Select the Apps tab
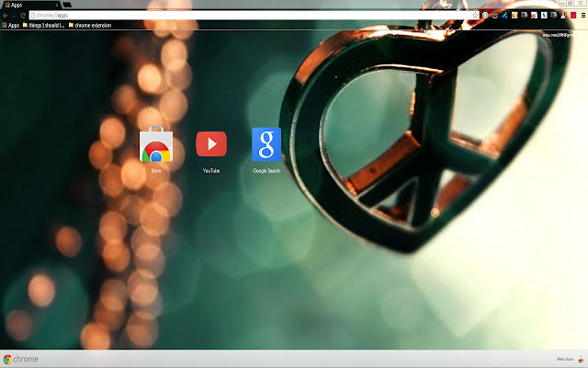The width and height of the screenshot is (588, 368). tap(30, 5)
